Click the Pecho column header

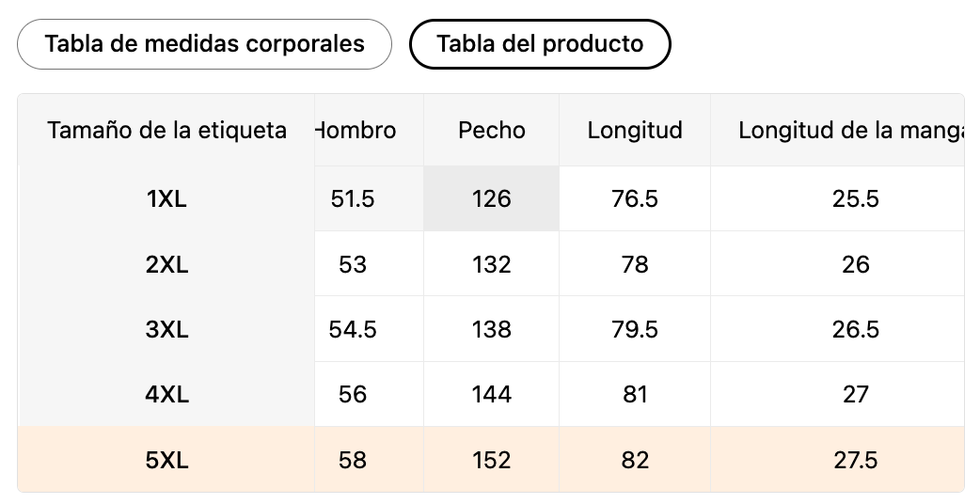(492, 131)
